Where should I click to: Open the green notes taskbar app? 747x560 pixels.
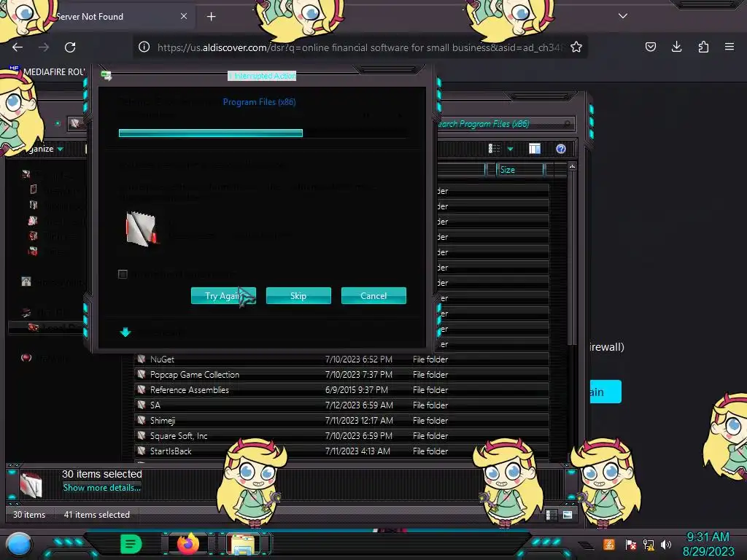click(131, 544)
